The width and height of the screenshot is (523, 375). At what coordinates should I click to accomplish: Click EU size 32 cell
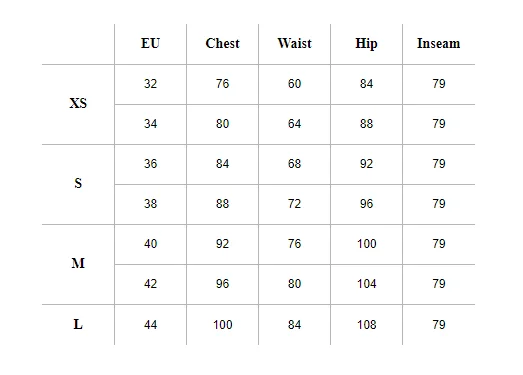(150, 83)
